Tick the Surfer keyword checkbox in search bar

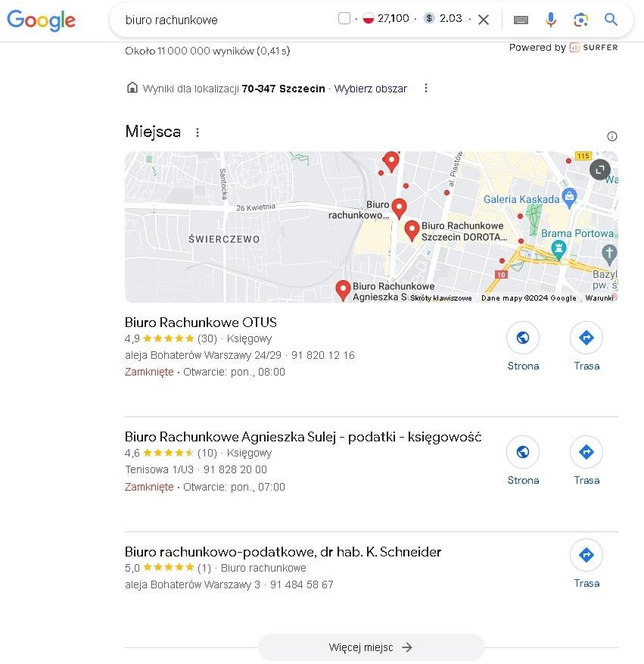click(344, 18)
